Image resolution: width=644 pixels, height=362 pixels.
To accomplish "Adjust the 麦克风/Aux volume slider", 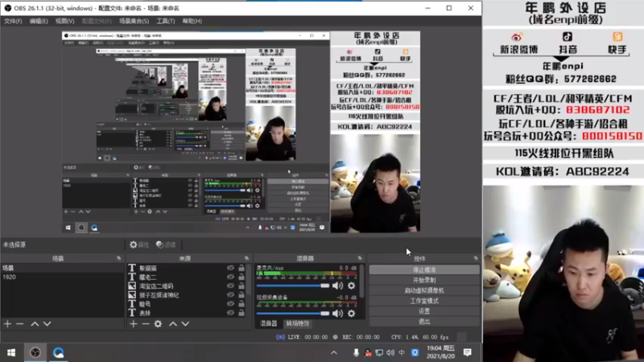I will tap(293, 286).
